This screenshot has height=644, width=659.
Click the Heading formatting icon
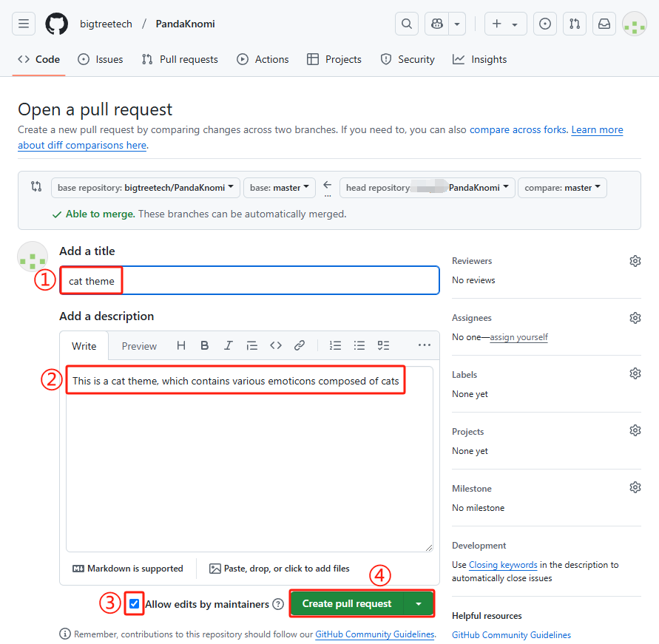181,345
